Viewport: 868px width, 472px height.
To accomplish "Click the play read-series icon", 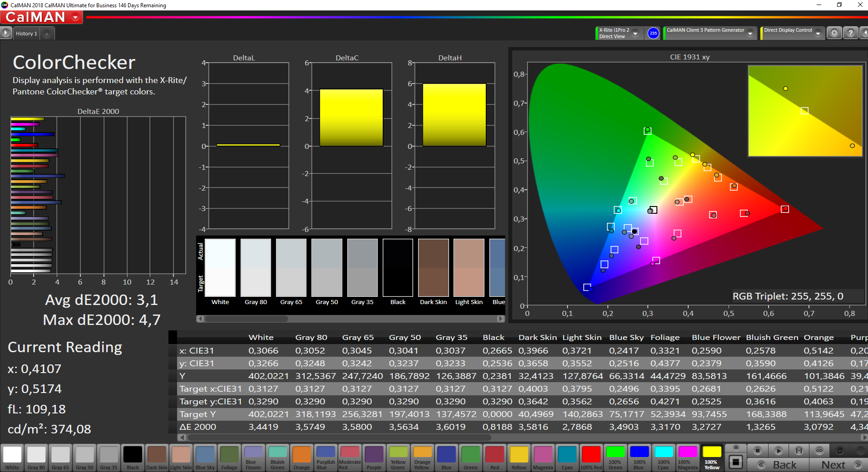I will (x=778, y=451).
